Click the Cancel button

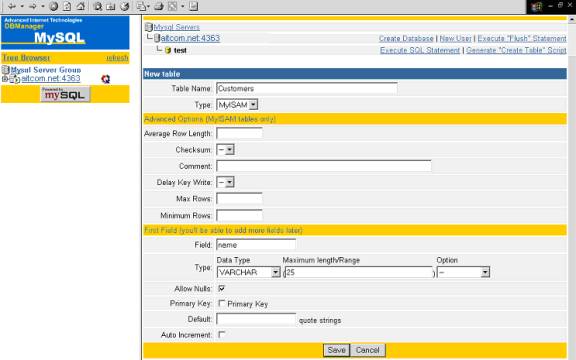coord(368,350)
